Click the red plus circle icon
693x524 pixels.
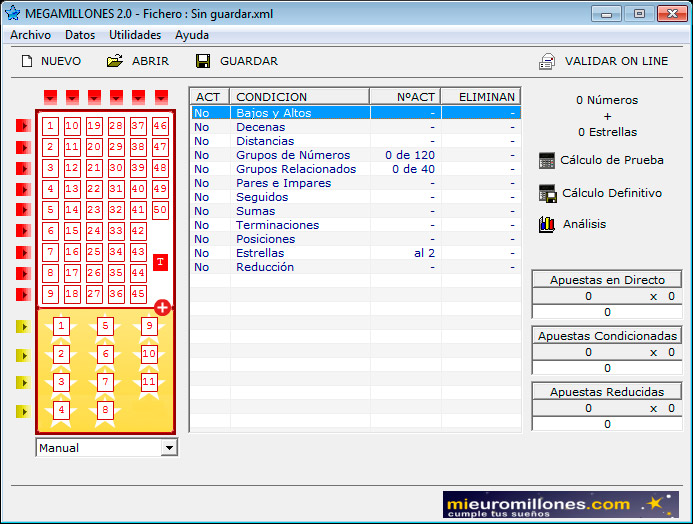162,308
